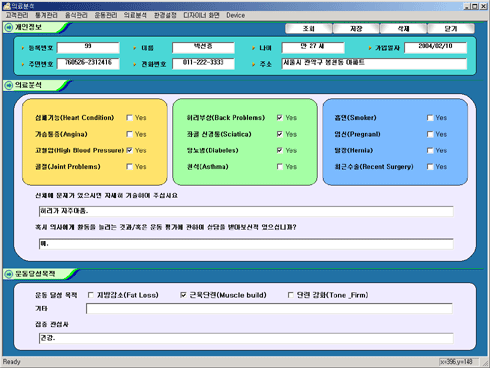Click the 등록번호 field showing 99
The height and width of the screenshot is (368, 490).
pos(88,48)
